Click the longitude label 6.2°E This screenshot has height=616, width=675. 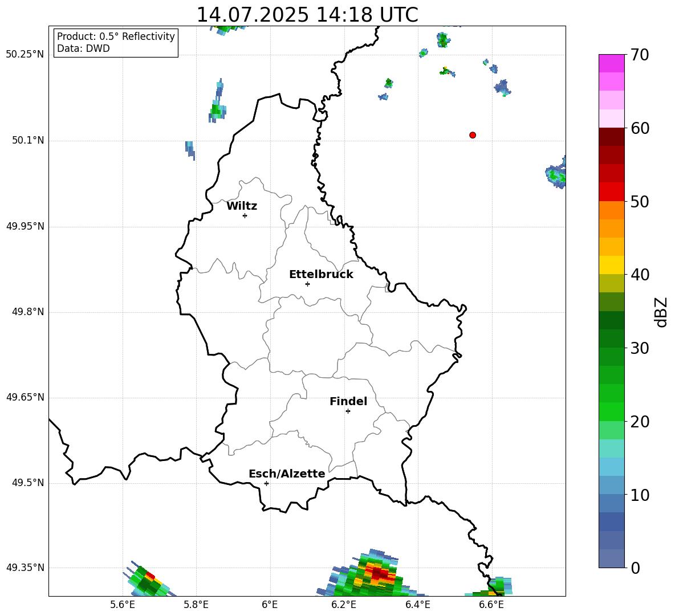pos(344,605)
